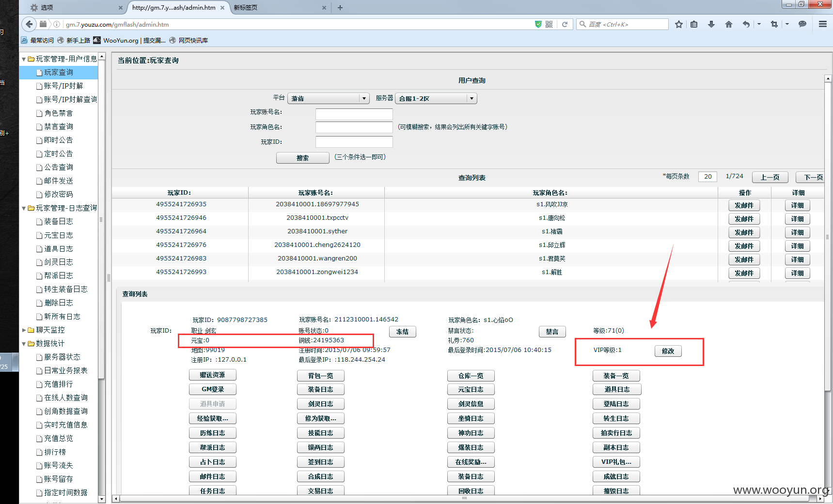Image resolution: width=833 pixels, height=504 pixels.
Task: Click the GM登录 button
Action: click(213, 389)
